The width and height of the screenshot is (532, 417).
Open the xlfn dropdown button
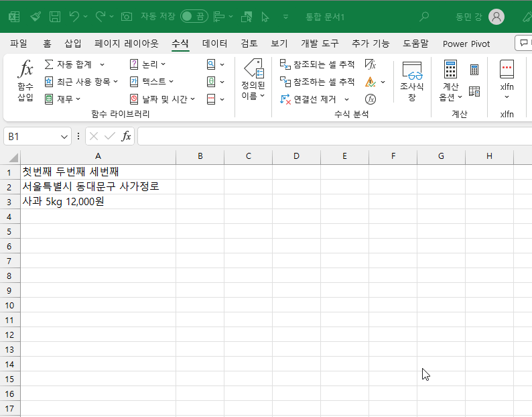(507, 80)
